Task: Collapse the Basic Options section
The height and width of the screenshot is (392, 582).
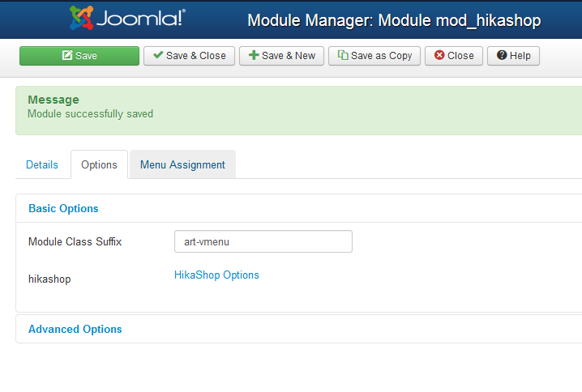Action: pyautogui.click(x=63, y=208)
